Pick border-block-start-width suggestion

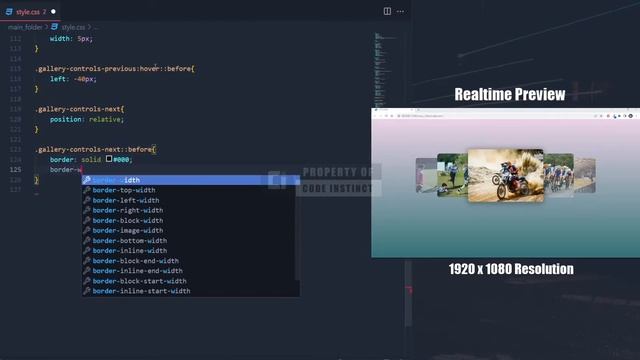click(x=191, y=281)
